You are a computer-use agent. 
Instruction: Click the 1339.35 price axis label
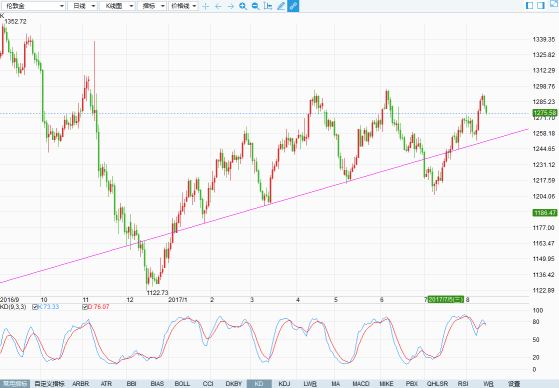[x=544, y=39]
